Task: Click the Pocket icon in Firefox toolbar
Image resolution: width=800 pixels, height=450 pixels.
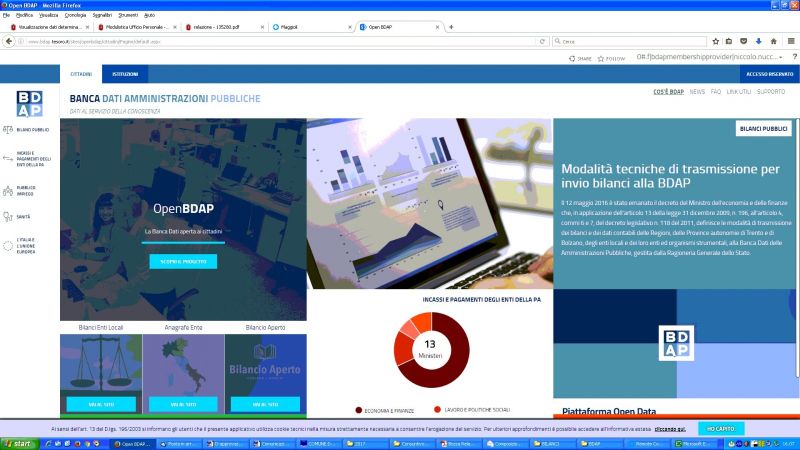Action: 743,41
